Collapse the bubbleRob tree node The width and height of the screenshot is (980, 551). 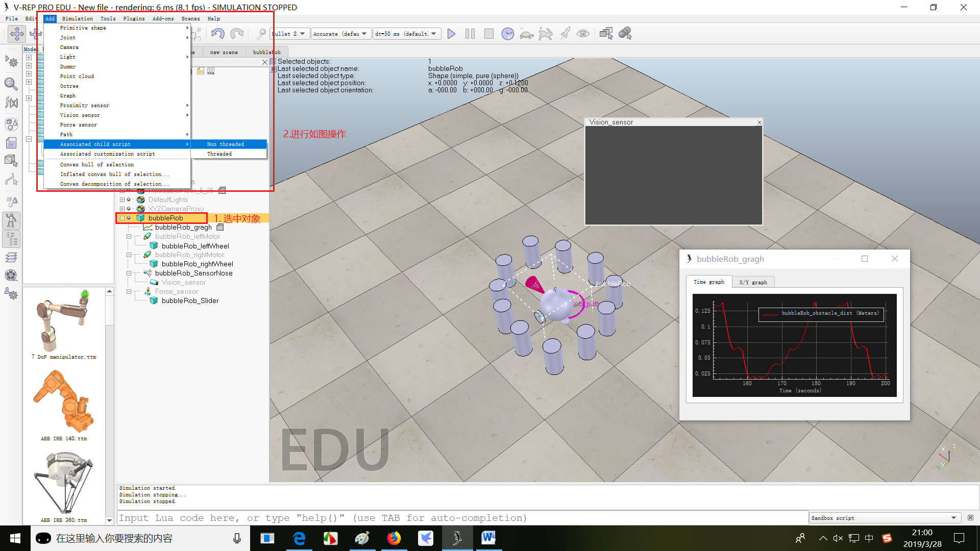[x=122, y=218]
